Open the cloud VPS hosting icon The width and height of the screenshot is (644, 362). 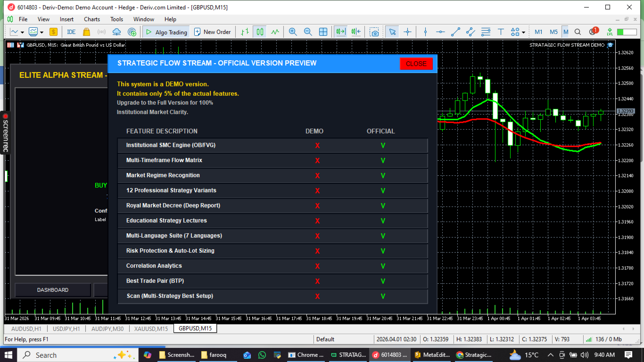pyautogui.click(x=116, y=32)
